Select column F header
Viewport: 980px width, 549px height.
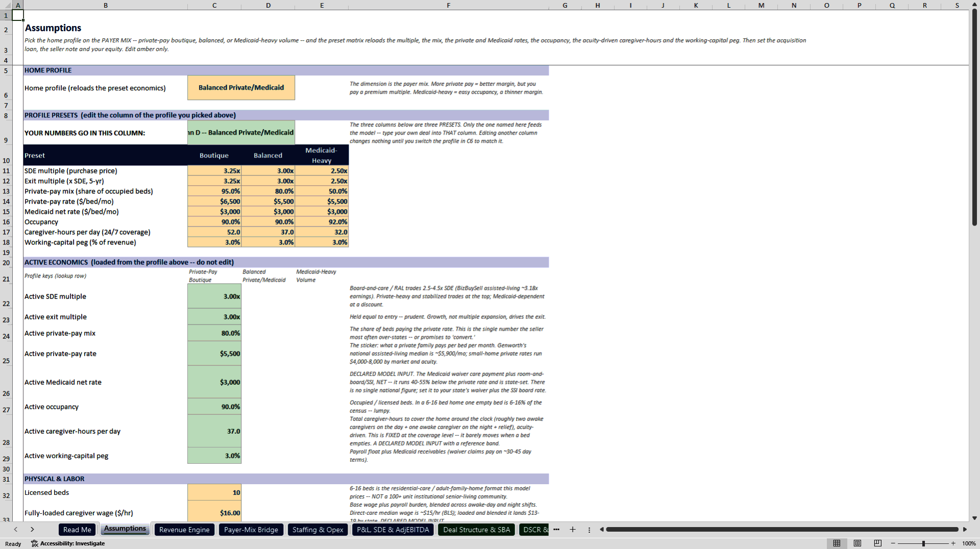point(448,5)
